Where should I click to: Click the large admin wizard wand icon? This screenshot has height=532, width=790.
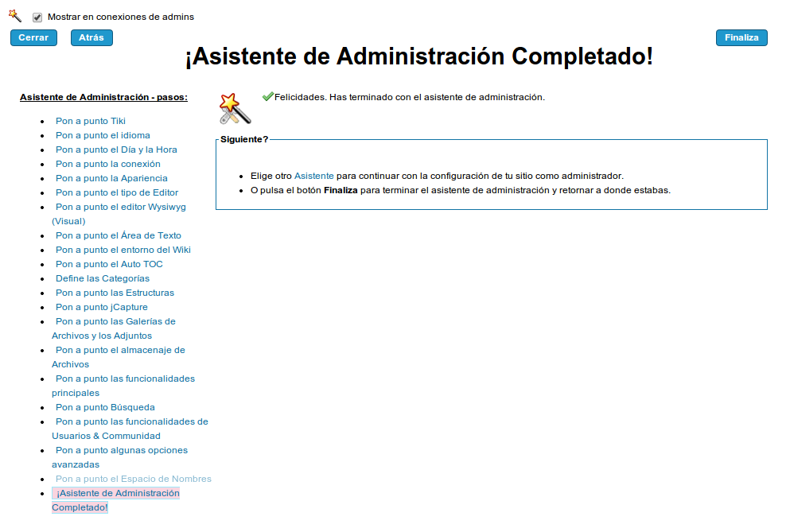tap(235, 108)
